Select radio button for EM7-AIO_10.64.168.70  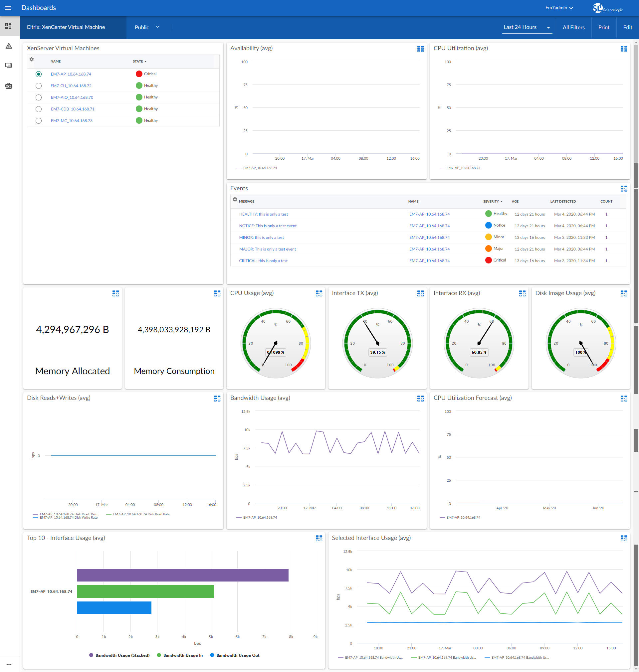[x=39, y=97]
